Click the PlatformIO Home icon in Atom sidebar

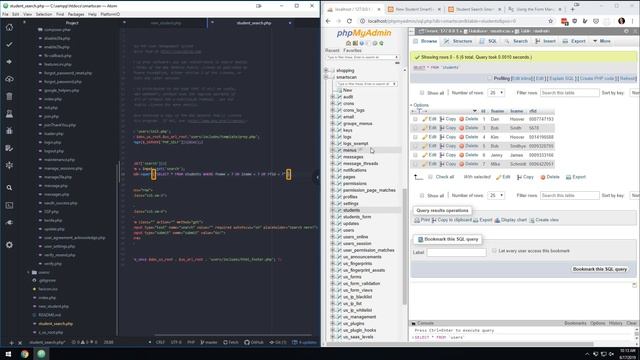(x=9, y=27)
